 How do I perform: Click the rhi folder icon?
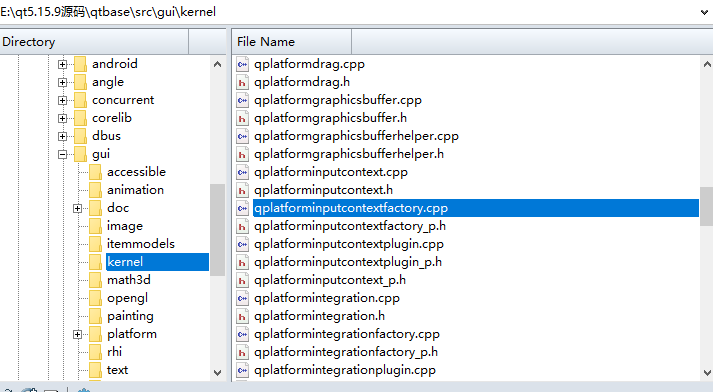[95, 352]
